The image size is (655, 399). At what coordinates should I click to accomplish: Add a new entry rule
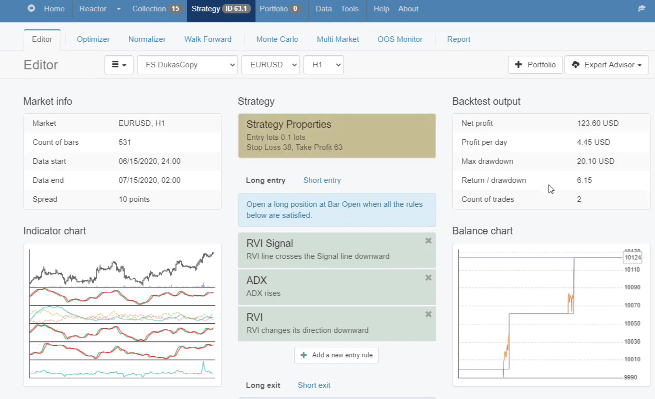click(x=336, y=355)
